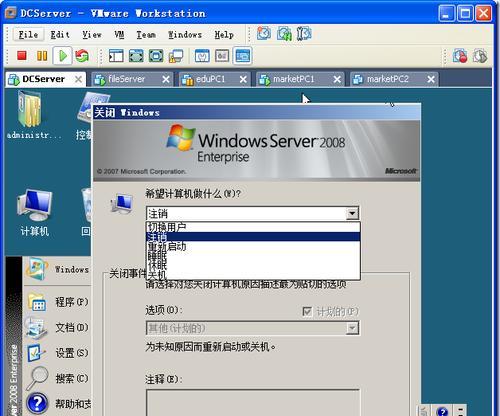Choose 重新启动 from the dropdown list

pos(253,247)
